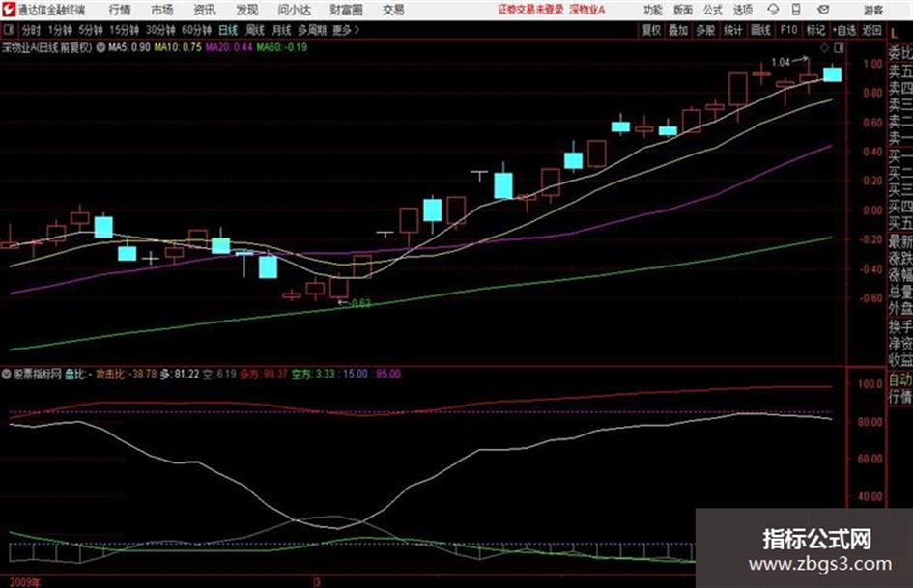Open the 交易 menu
This screenshot has height=588, width=913.
point(393,10)
